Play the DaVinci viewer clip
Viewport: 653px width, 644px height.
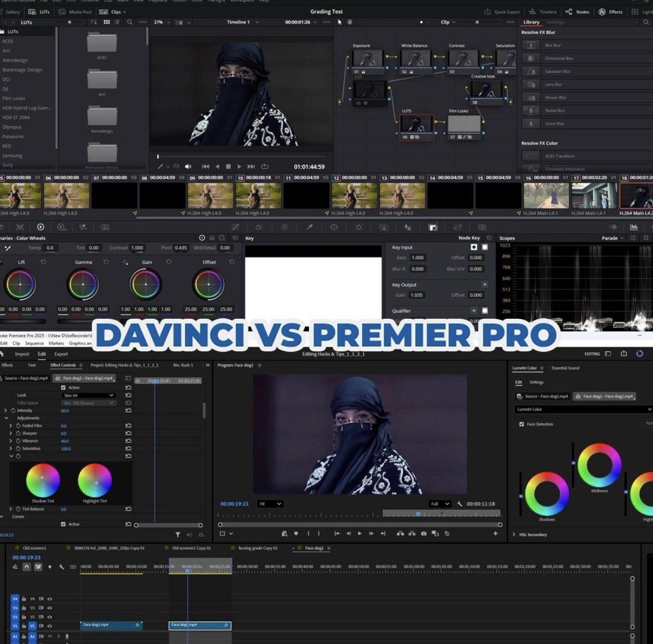tap(239, 166)
